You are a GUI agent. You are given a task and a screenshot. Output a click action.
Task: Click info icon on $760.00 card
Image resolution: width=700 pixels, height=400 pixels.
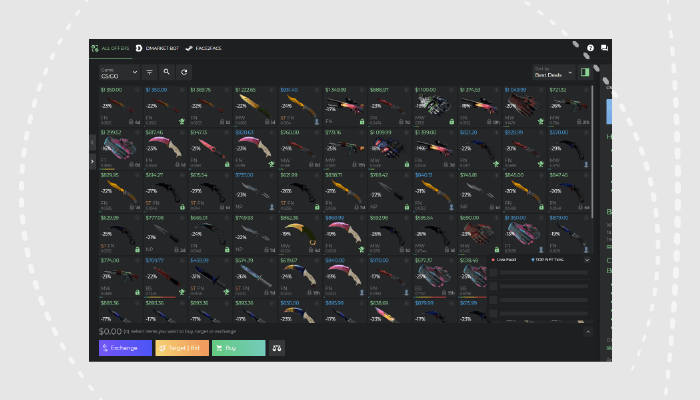(x=317, y=133)
